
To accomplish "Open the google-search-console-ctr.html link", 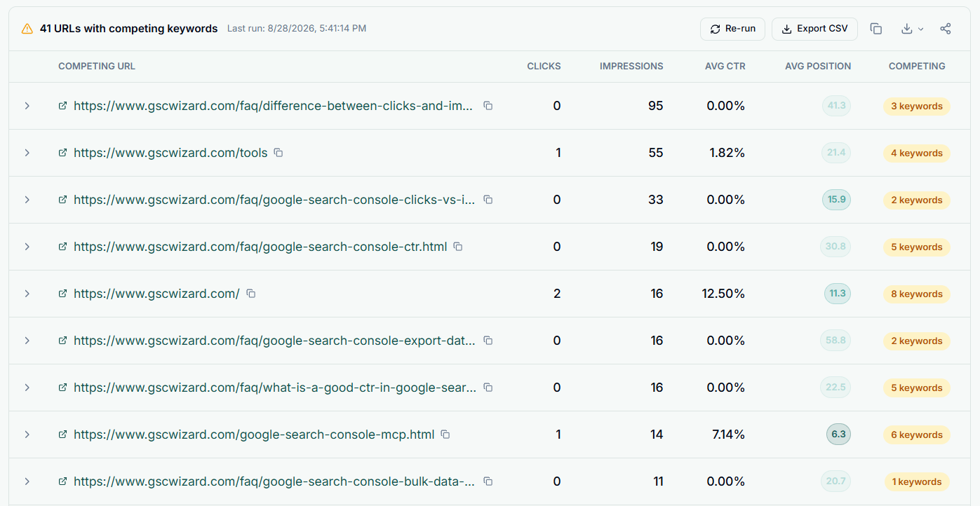I will pos(260,247).
